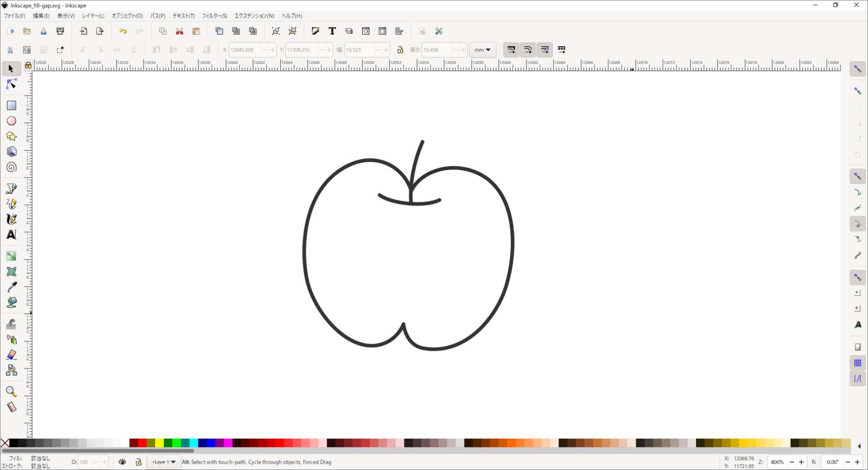Image resolution: width=868 pixels, height=470 pixels.
Task: Toggle current layer visibility eye icon
Action: [x=122, y=462]
